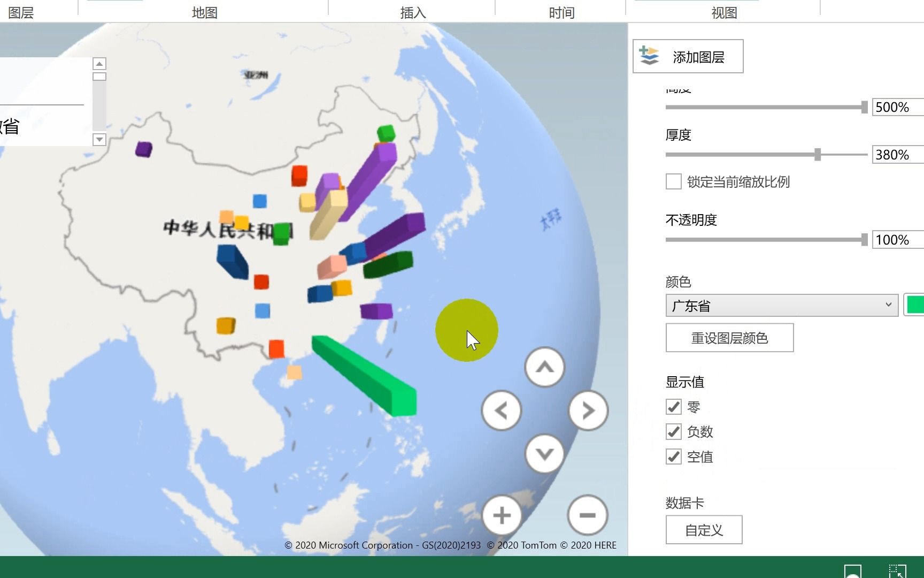
Task: Open the 时间 ribbon group
Action: [x=561, y=13]
